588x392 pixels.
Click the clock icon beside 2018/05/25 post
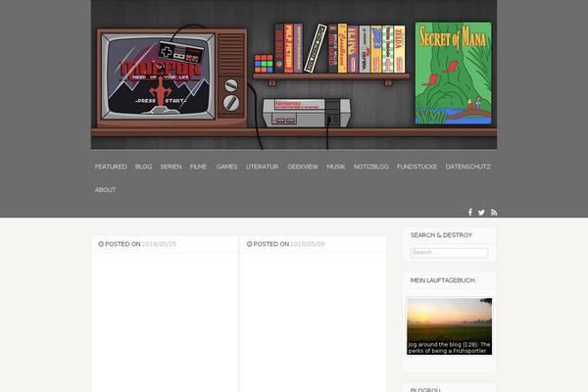[101, 244]
